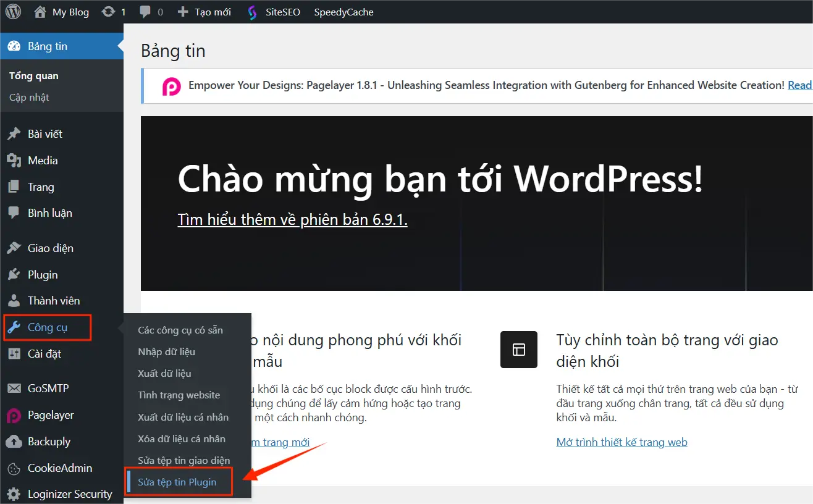
Task: Click the block layout icon beside Tùy chỉnh
Action: [x=519, y=350]
